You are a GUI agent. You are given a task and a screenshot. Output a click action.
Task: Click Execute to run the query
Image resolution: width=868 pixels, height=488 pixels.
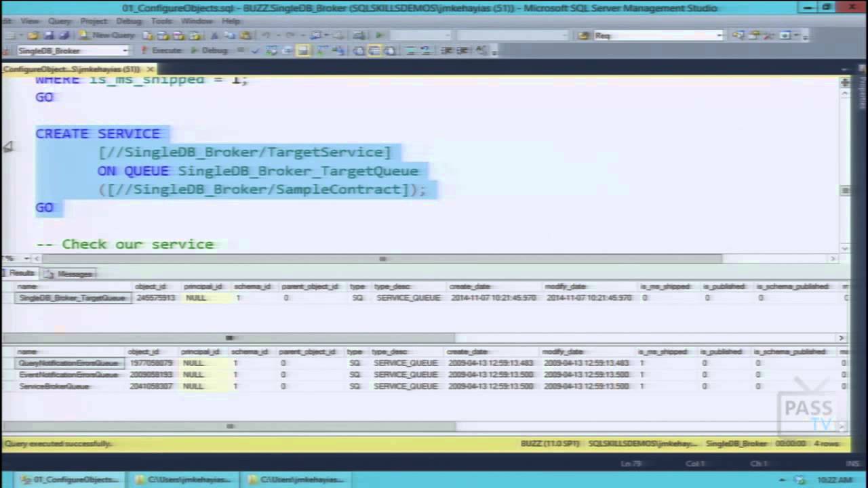[161, 50]
